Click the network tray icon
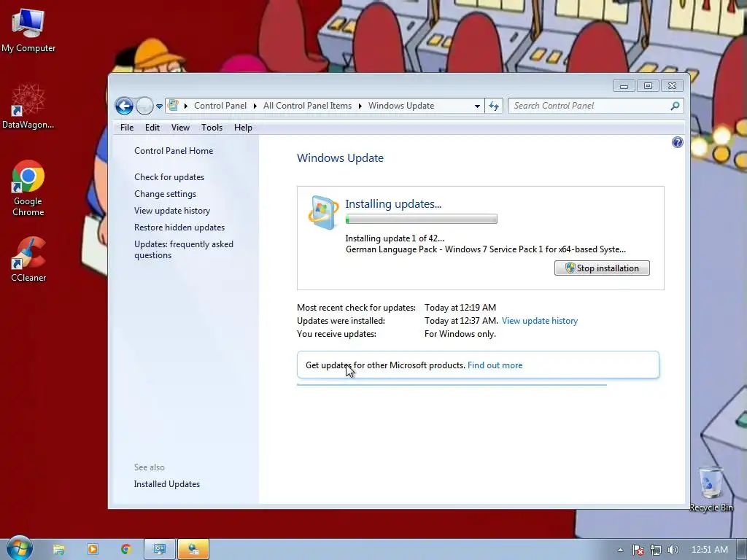 tap(656, 550)
